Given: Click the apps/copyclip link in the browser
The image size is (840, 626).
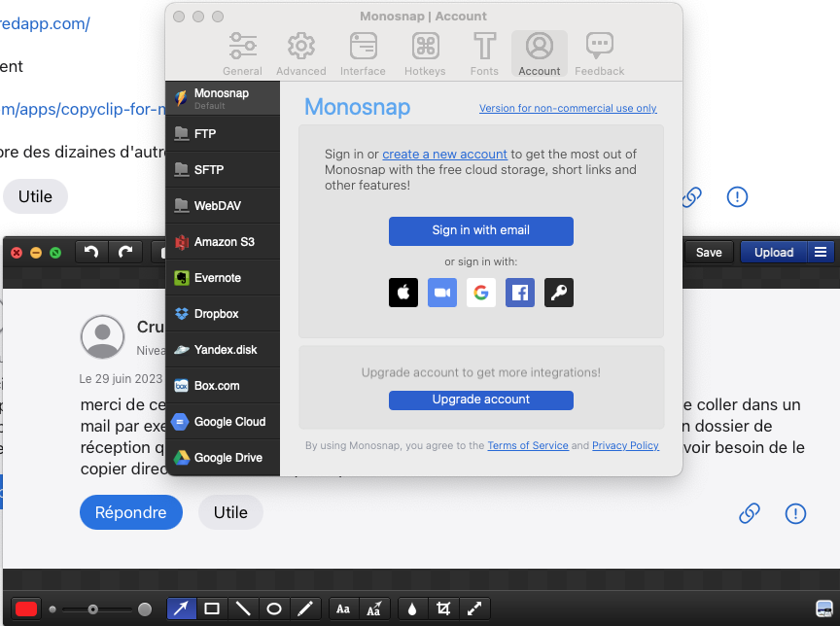Looking at the screenshot, I should click(83, 109).
